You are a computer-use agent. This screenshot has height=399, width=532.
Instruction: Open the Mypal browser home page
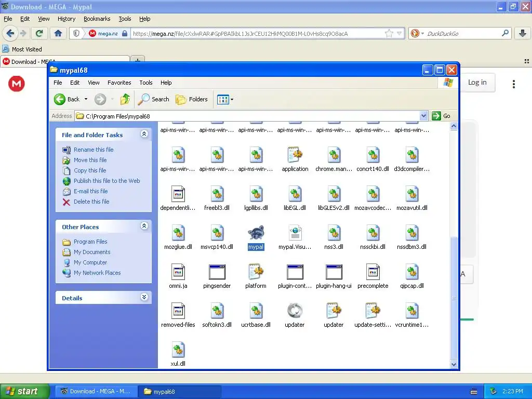click(58, 33)
